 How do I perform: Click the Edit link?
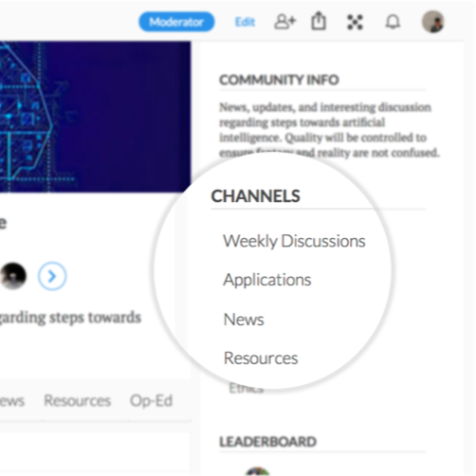(245, 22)
